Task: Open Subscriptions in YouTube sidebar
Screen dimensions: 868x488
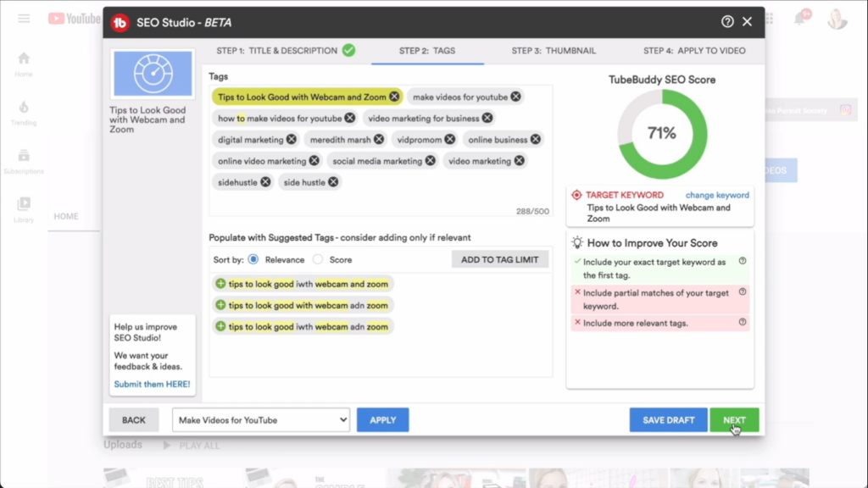Action: [x=24, y=162]
